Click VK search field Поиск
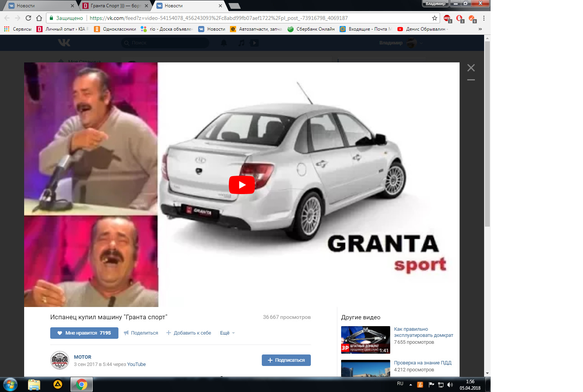The width and height of the screenshot is (583, 392). tap(165, 43)
